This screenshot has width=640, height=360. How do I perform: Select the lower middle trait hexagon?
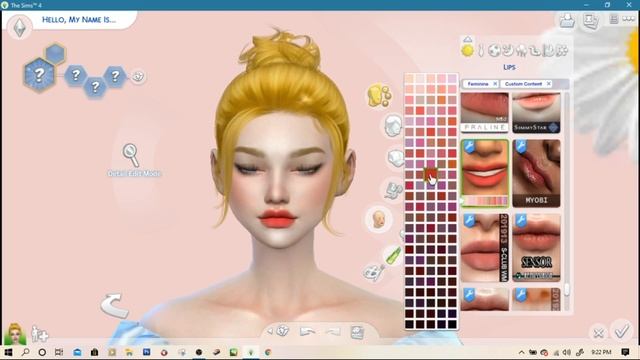click(95, 87)
